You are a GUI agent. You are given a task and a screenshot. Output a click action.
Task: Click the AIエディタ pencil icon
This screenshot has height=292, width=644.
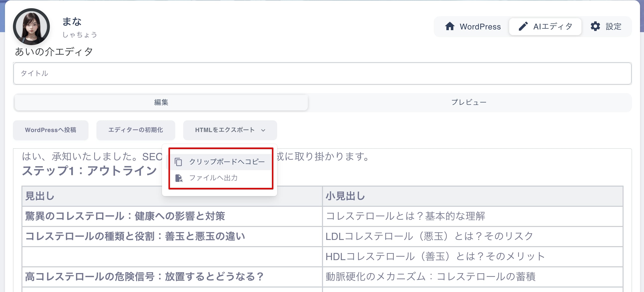(x=523, y=26)
